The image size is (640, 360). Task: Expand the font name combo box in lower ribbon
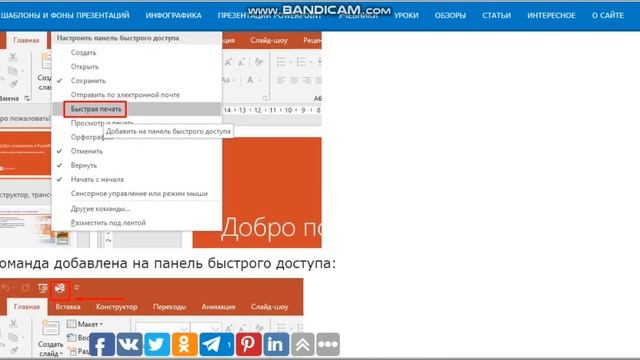click(184, 328)
